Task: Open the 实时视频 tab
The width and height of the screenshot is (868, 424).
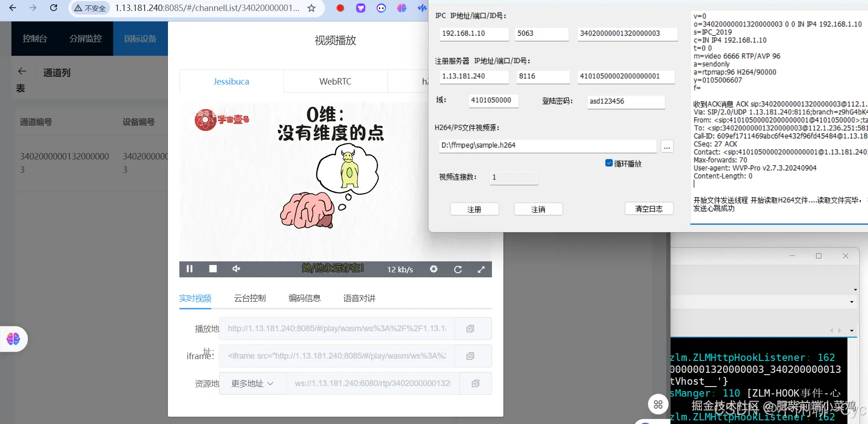Action: [195, 298]
